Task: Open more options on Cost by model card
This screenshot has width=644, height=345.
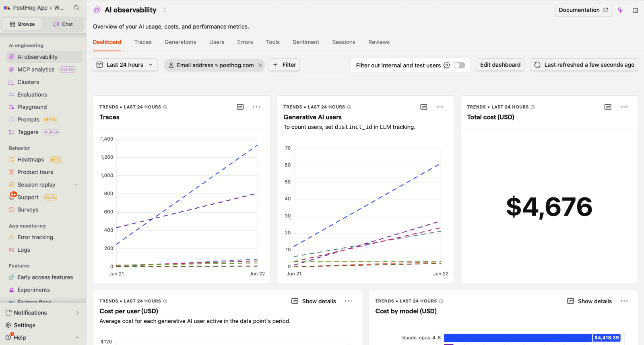Action: tap(624, 301)
